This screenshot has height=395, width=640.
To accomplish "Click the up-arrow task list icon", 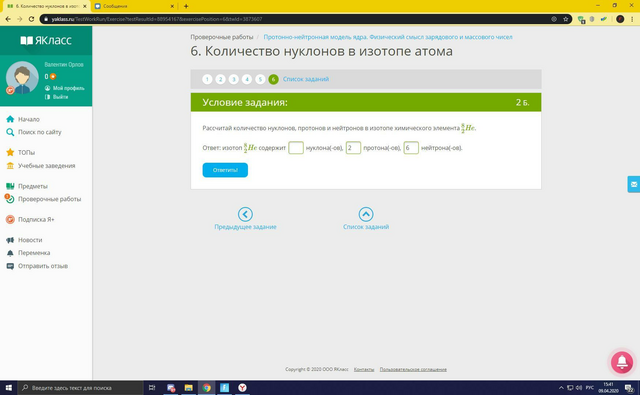I will coord(366,214).
